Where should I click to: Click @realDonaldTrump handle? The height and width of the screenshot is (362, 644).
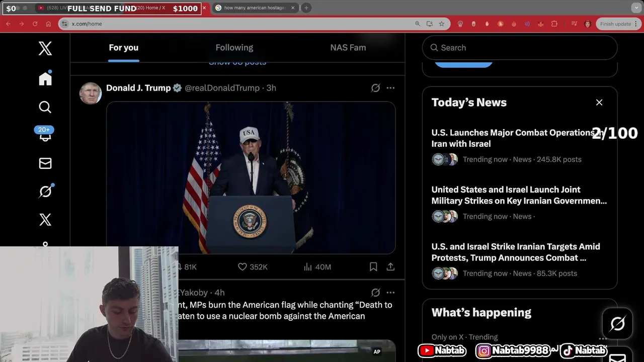click(222, 88)
